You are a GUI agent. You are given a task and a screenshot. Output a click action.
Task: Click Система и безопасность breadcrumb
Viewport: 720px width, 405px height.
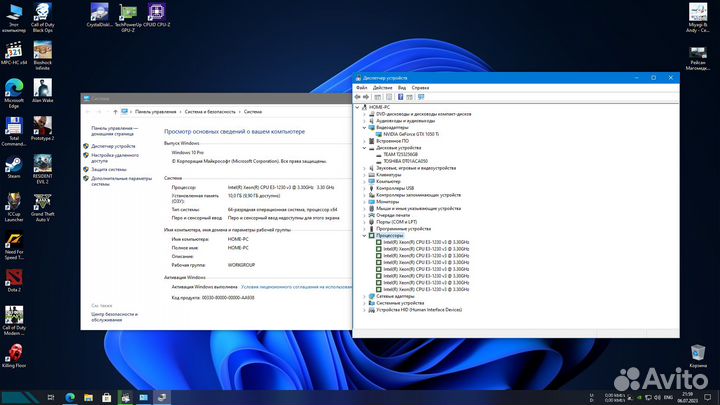click(x=210, y=112)
